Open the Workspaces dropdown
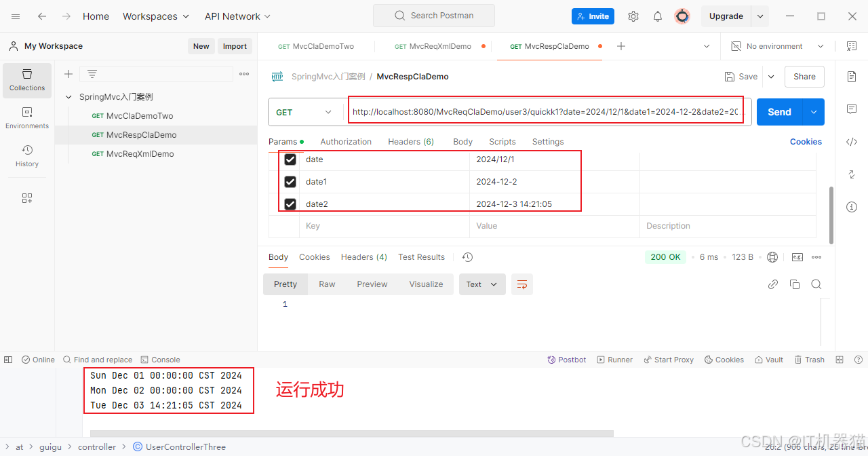 click(155, 16)
